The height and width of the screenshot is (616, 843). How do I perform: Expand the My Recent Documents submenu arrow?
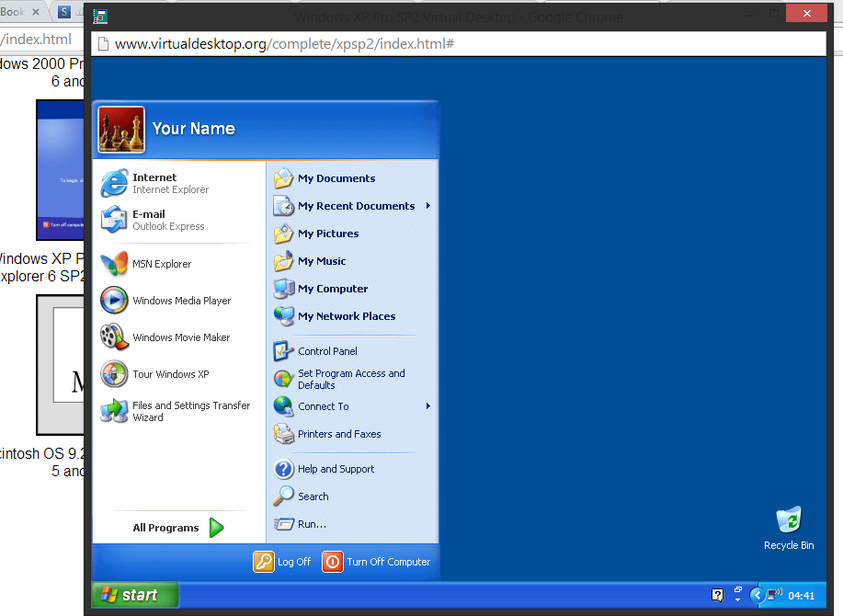[428, 206]
